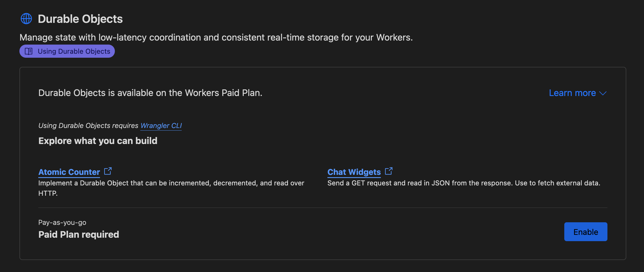Open the Wrangler CLI link

[161, 125]
